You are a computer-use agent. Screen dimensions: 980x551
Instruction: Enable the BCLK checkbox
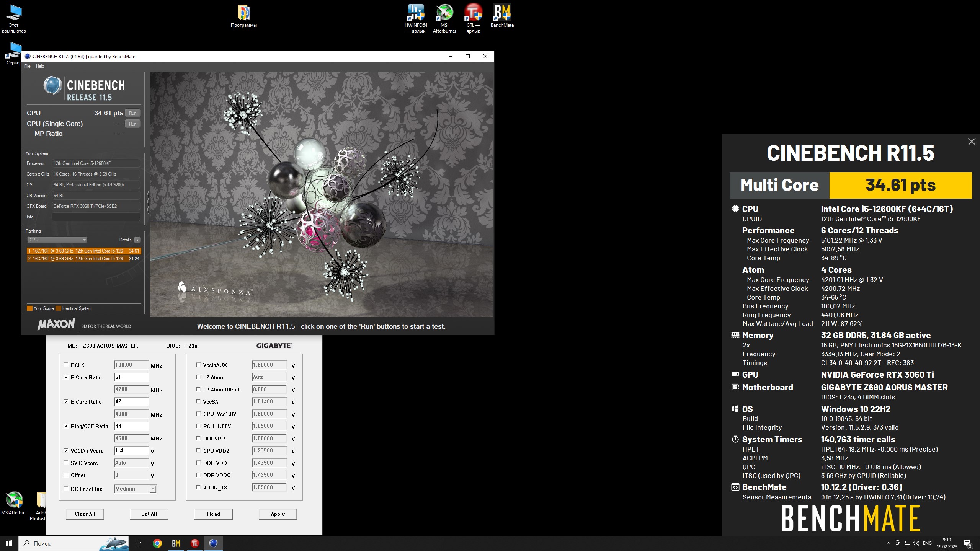pyautogui.click(x=66, y=365)
